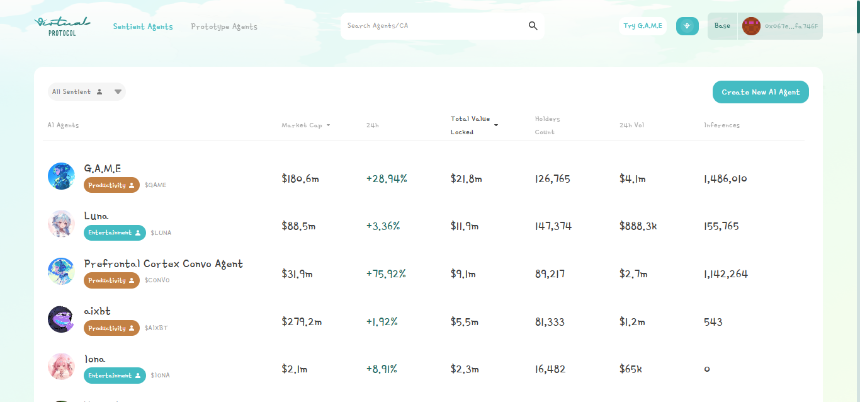Click Try G.A.M.E button

[x=642, y=26]
